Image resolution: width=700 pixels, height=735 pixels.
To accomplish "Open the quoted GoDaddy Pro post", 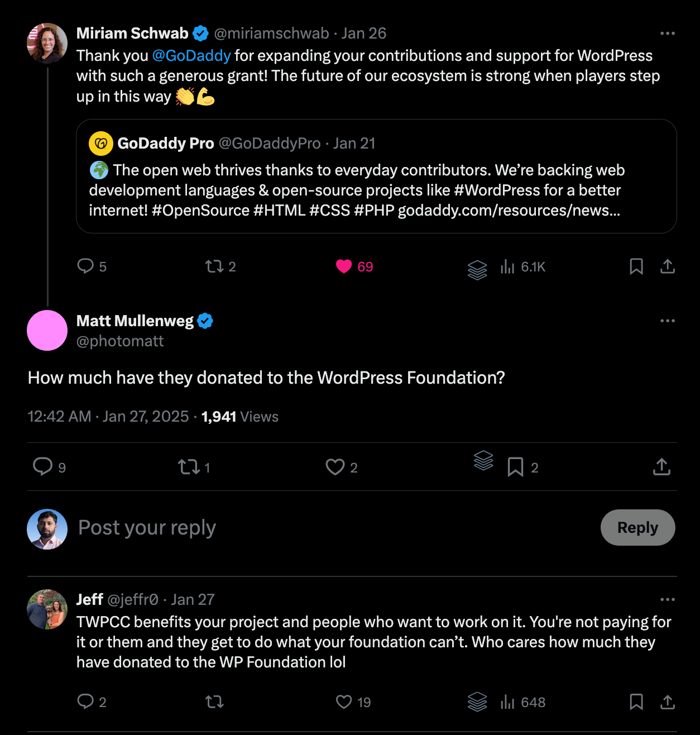I will [376, 190].
